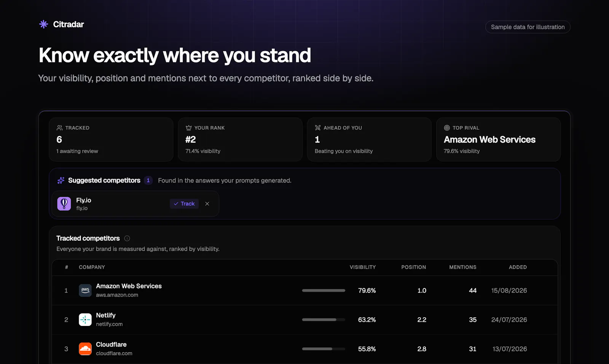Click the Sample data for illustration badge
This screenshot has height=364, width=609.
(528, 27)
